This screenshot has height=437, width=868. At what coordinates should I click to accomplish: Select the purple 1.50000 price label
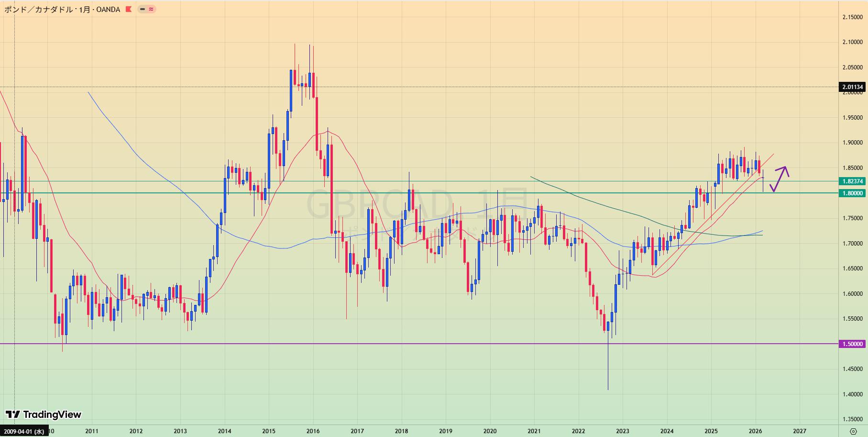[x=852, y=344]
